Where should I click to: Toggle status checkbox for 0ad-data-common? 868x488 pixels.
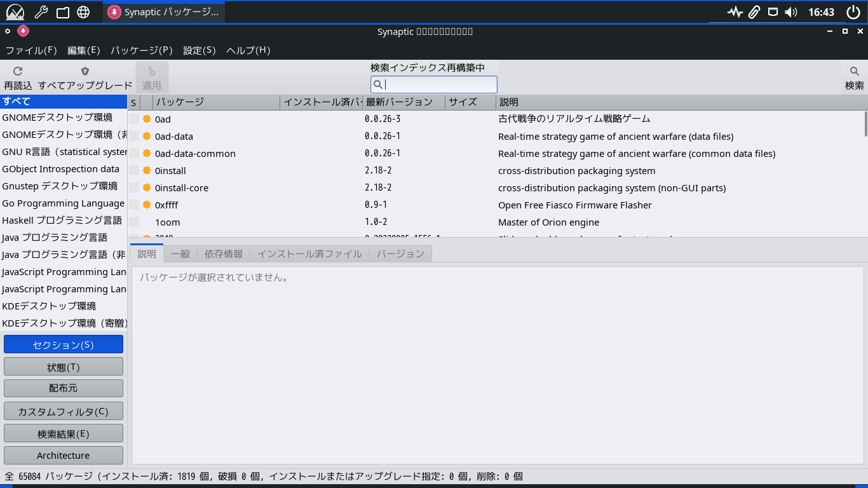click(x=134, y=153)
